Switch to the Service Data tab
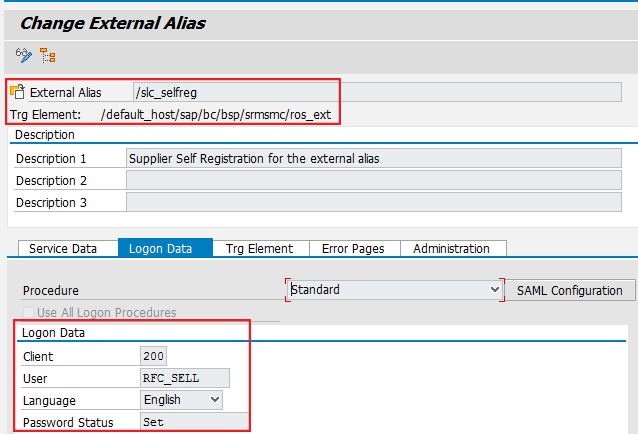The width and height of the screenshot is (638, 434). pos(63,248)
